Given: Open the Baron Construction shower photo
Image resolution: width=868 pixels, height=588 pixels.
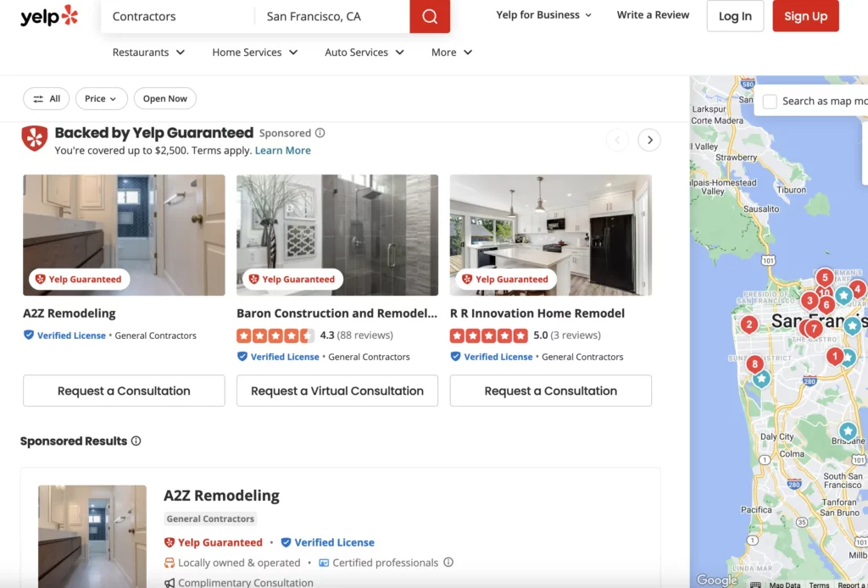Looking at the screenshot, I should point(337,235).
